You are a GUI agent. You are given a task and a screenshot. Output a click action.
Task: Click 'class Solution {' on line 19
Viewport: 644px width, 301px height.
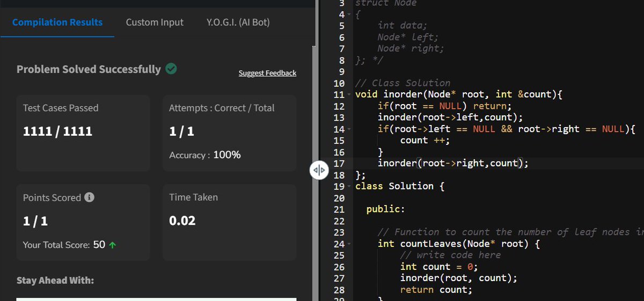coord(400,186)
